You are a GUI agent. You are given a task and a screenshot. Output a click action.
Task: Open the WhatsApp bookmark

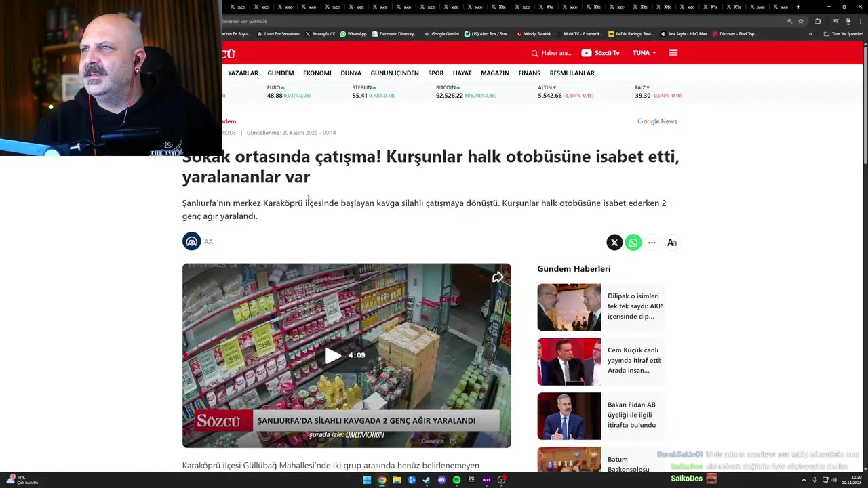pyautogui.click(x=353, y=34)
